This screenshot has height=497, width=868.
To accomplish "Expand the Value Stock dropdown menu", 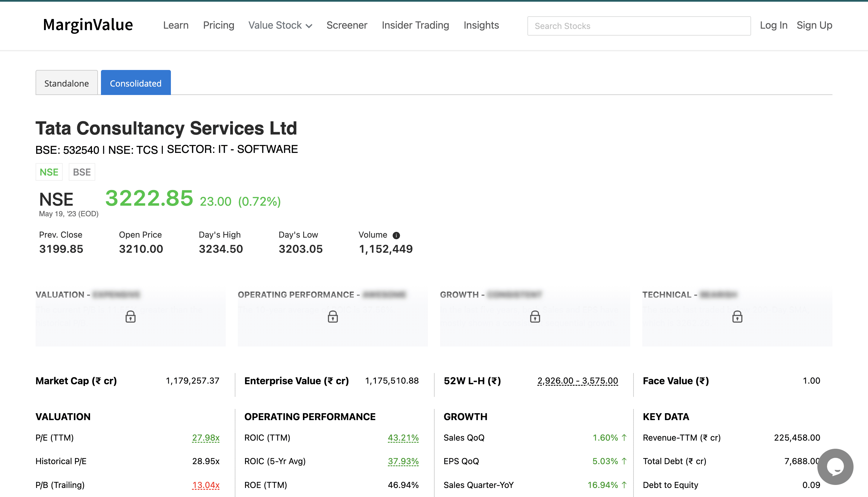I will coord(280,25).
